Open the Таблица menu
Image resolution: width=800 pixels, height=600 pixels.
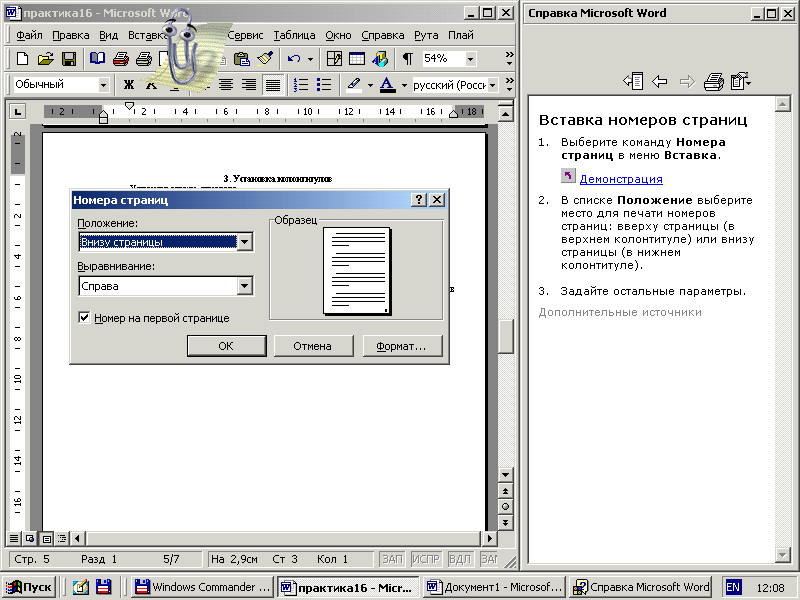[x=294, y=35]
